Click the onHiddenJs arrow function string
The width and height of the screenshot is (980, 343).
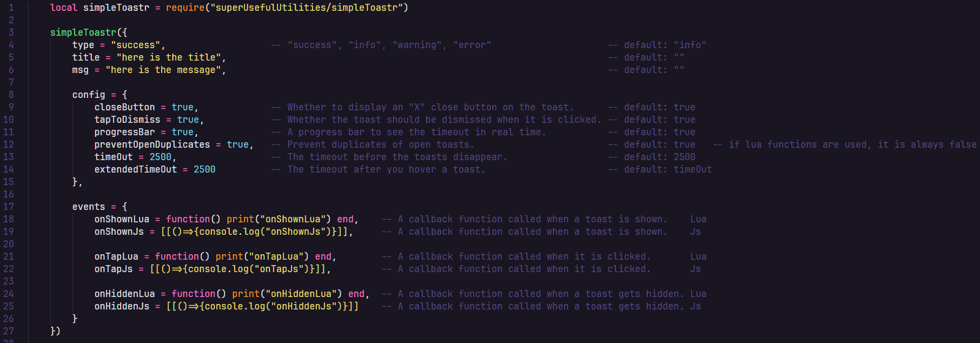(262, 306)
